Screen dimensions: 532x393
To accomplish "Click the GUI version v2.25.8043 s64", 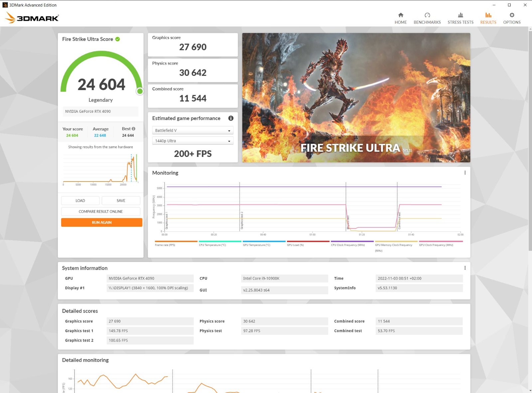I will tap(285, 290).
